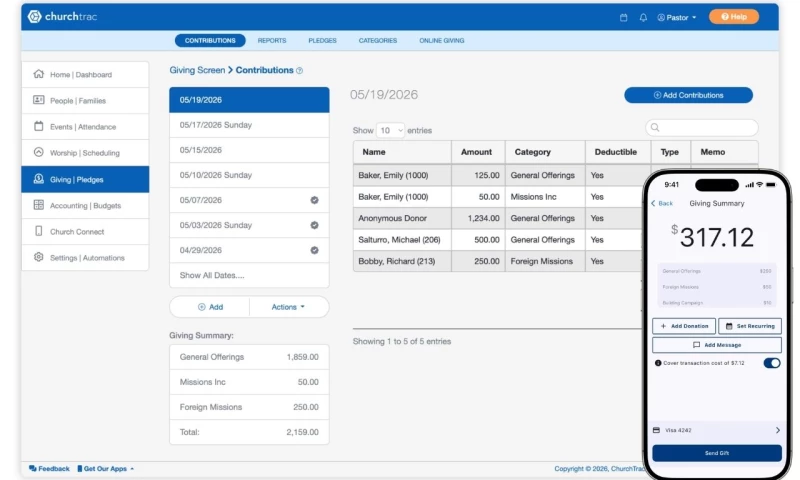
Task: Expand the Get Our Apps menu
Action: (x=106, y=468)
